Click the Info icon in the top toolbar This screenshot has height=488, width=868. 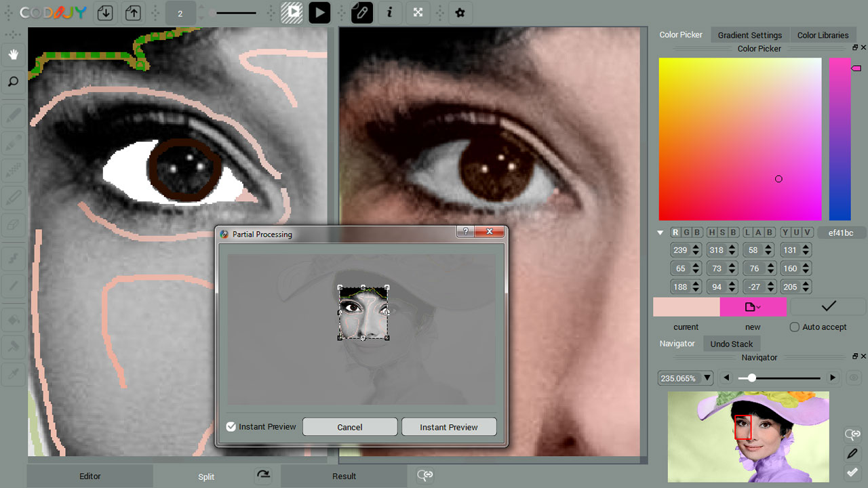pyautogui.click(x=390, y=13)
